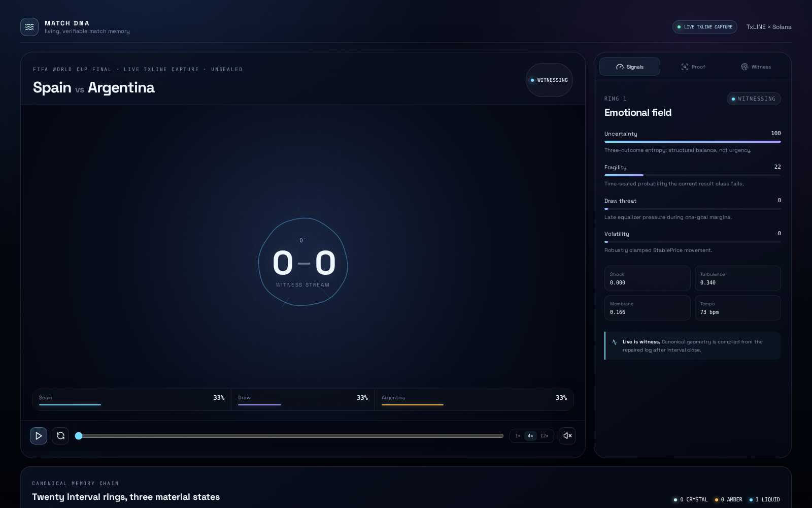Click the 0 AMBER legend entry
Screen dimensions: 812x508
(728, 499)
